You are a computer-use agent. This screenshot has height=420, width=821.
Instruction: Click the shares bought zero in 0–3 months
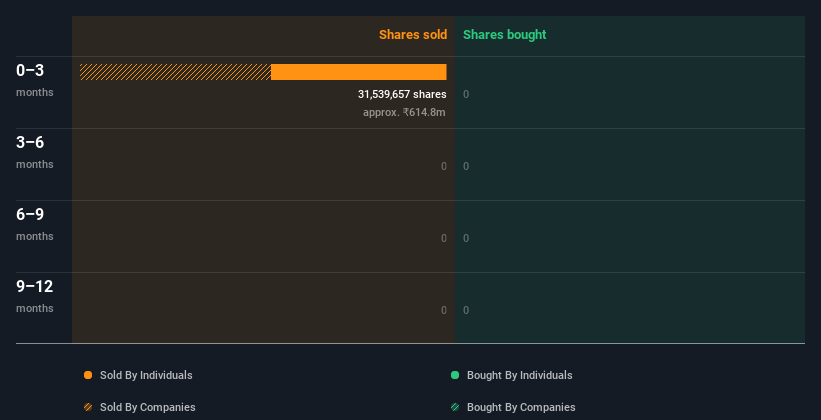[x=466, y=94]
